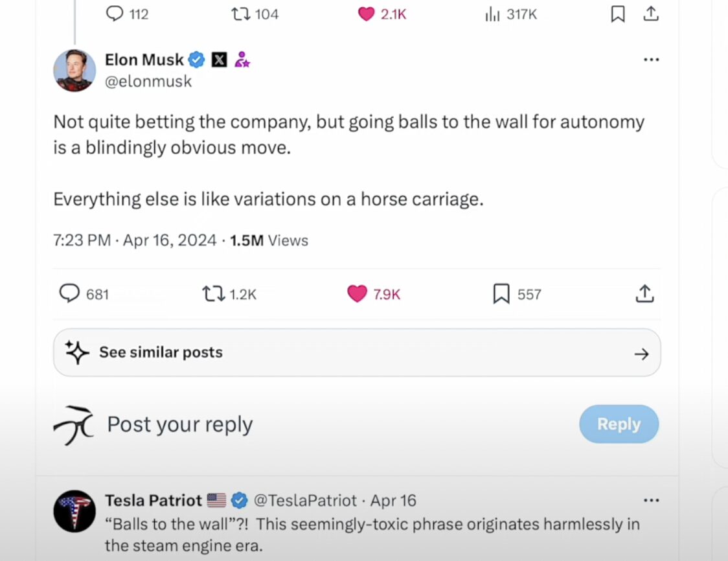
Task: Open the @elonmusk profile handle
Action: 148,82
